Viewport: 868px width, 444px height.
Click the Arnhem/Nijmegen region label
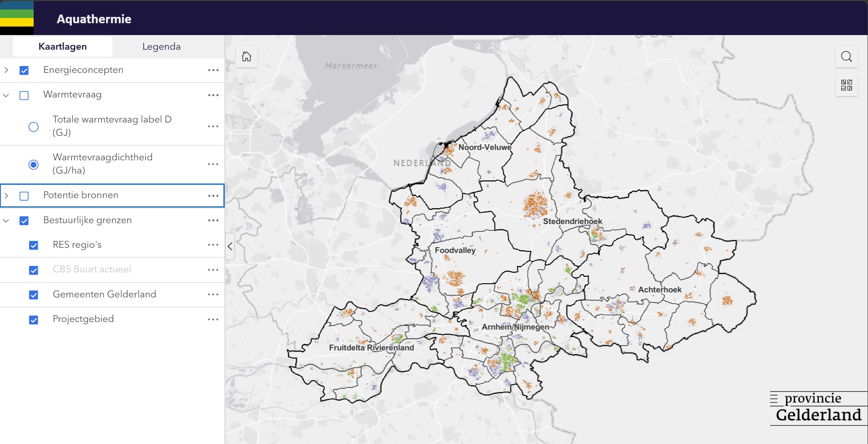515,327
